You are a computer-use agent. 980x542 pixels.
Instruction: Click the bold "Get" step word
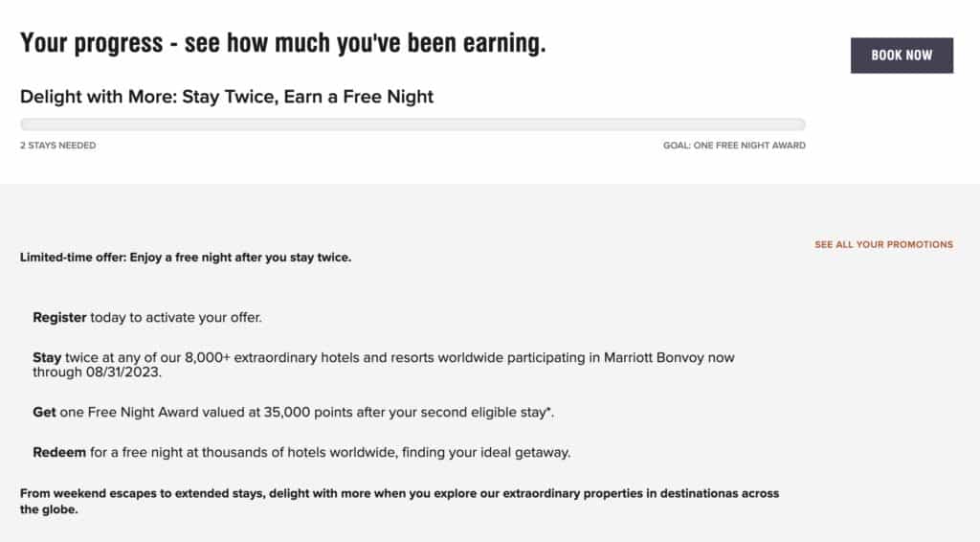coord(44,412)
